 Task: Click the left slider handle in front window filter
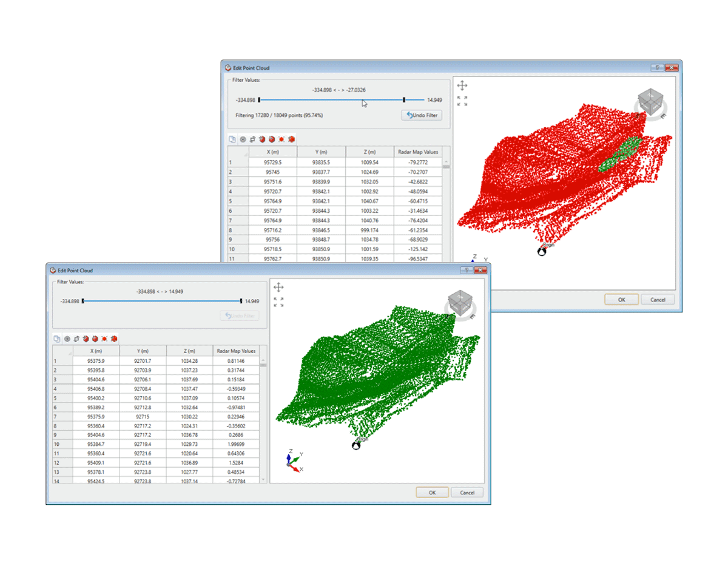[83, 300]
